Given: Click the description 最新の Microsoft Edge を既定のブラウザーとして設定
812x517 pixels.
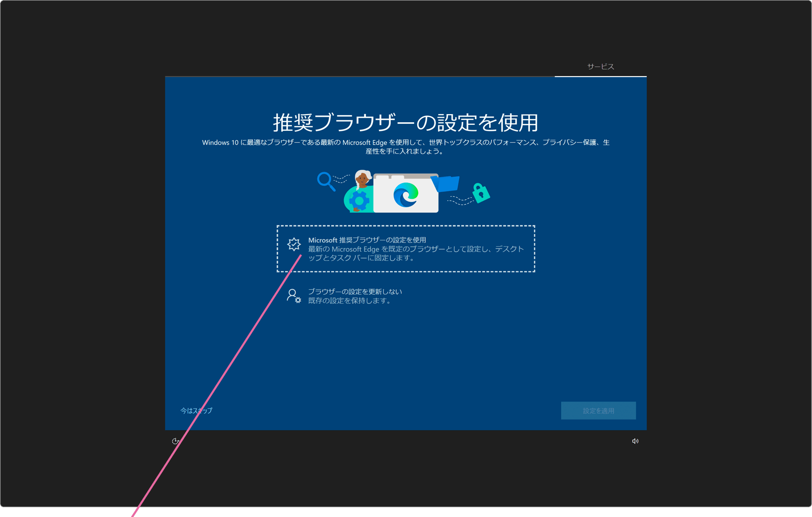Looking at the screenshot, I should (416, 253).
